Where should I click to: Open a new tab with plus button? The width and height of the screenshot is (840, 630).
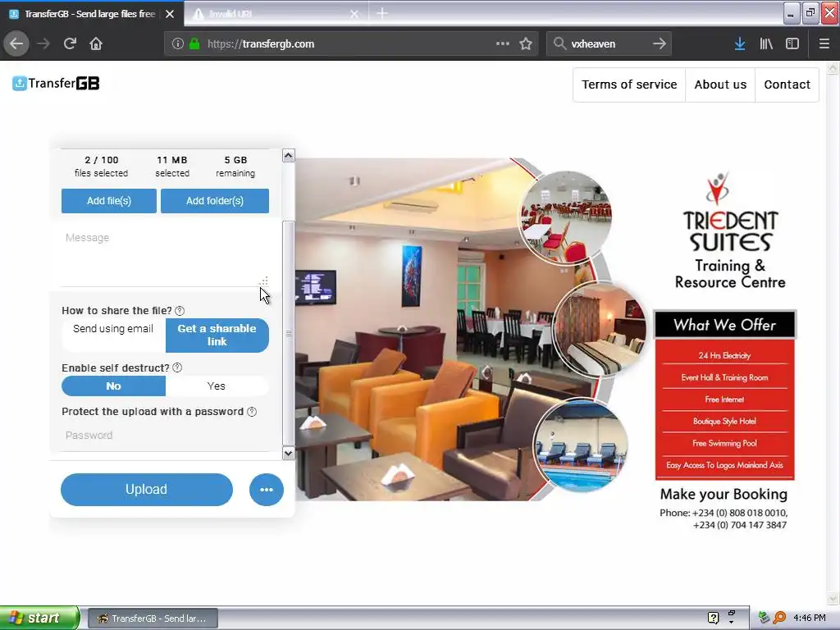[382, 13]
